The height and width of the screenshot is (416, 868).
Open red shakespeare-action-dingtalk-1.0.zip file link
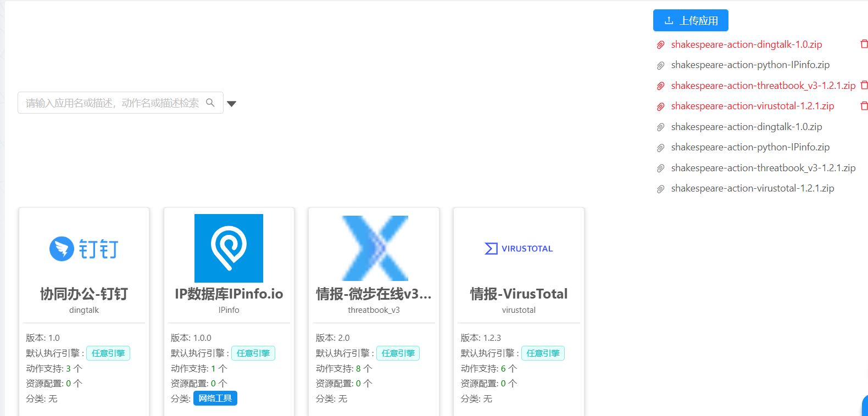tap(747, 44)
